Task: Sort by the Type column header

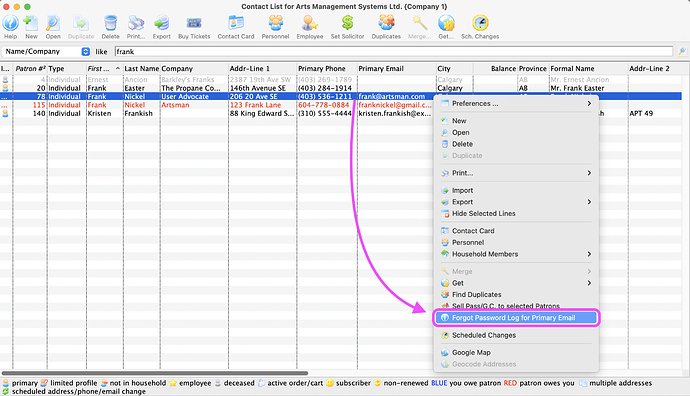Action: (x=66, y=69)
